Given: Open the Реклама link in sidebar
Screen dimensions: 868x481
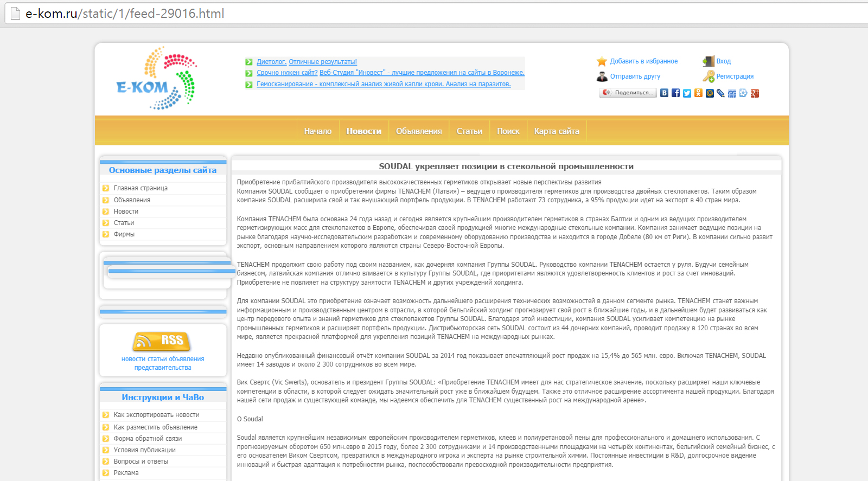Looking at the screenshot, I should click(x=126, y=473).
